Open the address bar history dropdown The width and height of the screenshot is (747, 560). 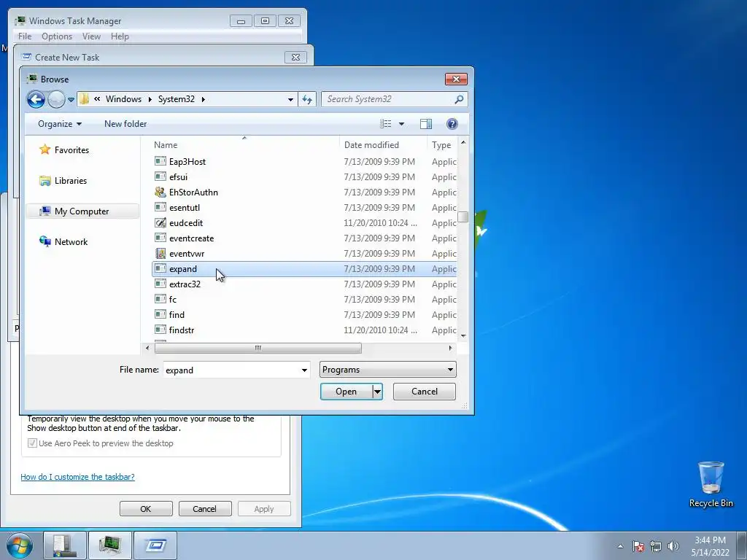[290, 99]
